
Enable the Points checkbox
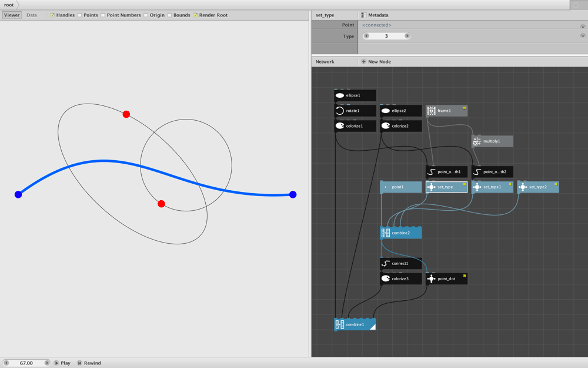click(x=79, y=15)
